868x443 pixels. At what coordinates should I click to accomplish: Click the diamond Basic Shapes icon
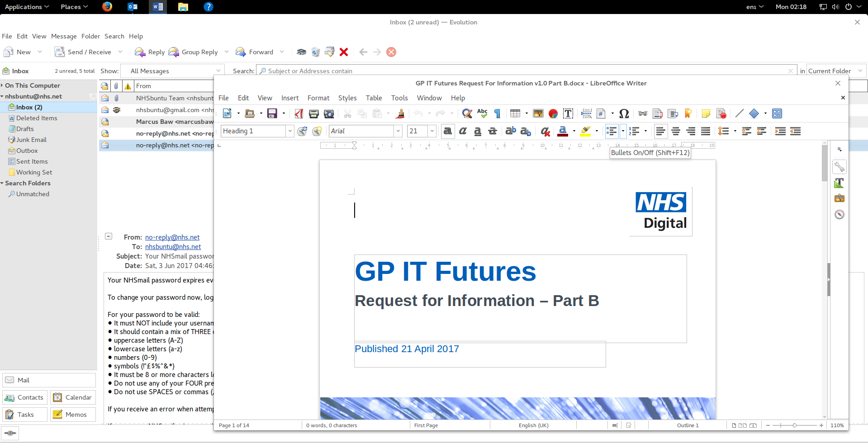(754, 113)
